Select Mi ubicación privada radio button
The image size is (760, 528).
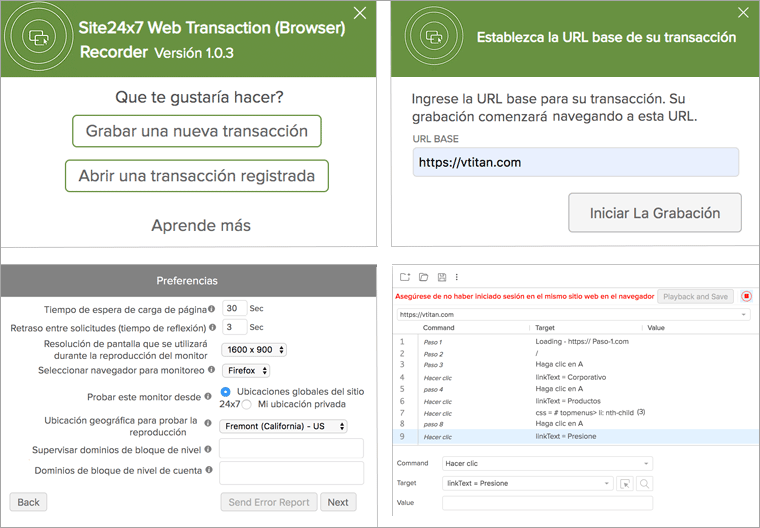(x=246, y=404)
